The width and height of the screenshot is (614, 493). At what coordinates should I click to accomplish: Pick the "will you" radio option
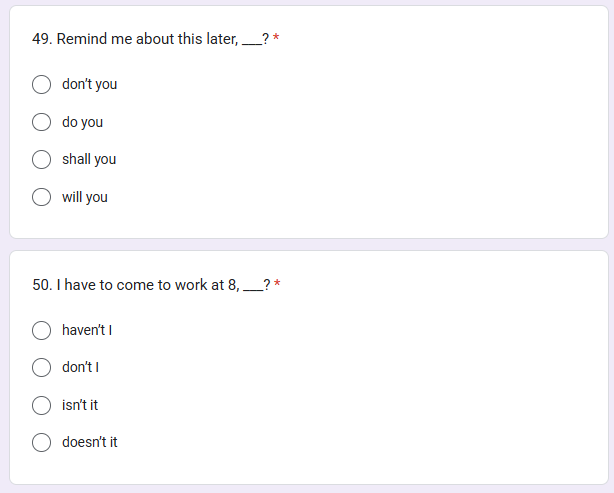coord(42,197)
